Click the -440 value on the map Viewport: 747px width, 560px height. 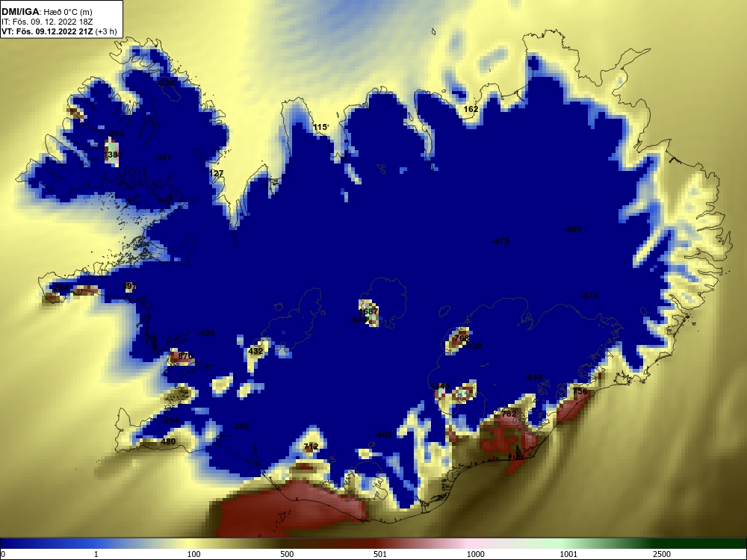click(533, 377)
